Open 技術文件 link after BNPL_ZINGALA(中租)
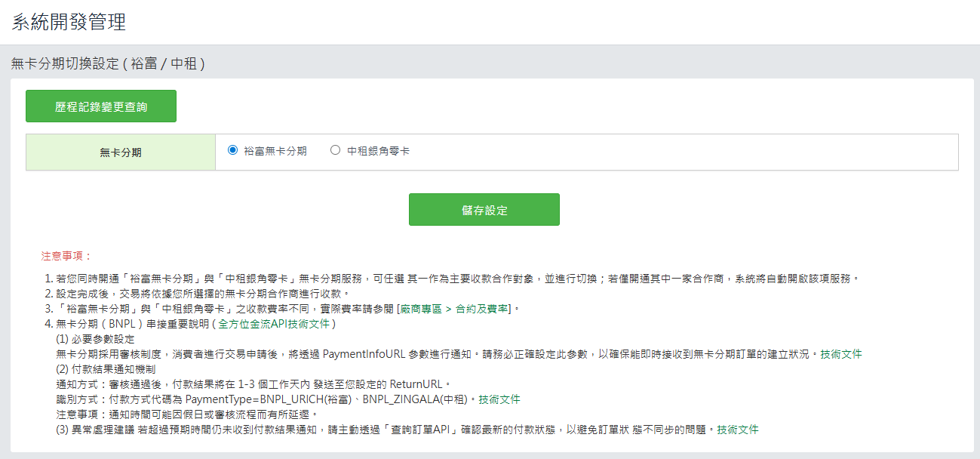980x459 pixels. click(x=499, y=399)
